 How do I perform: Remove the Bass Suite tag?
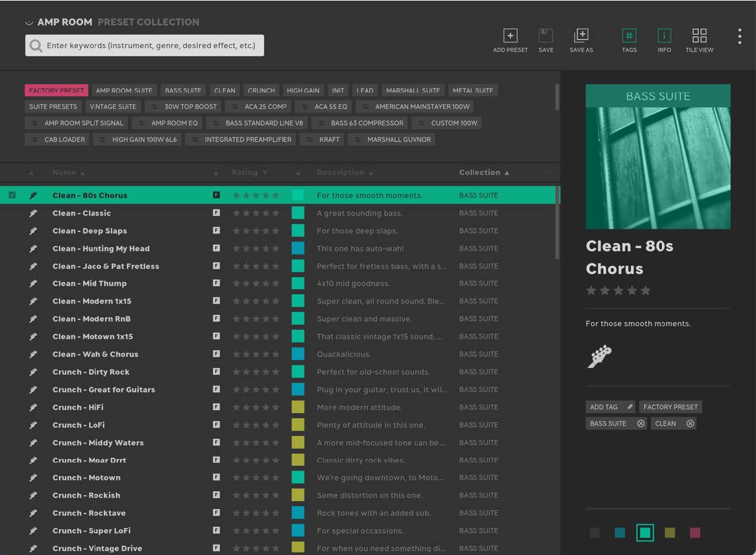pyautogui.click(x=640, y=423)
